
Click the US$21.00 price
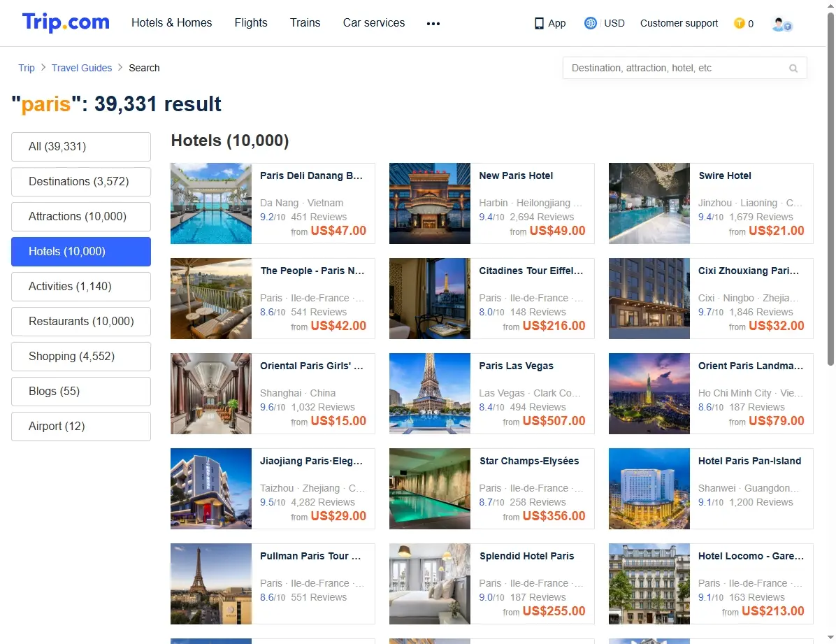pyautogui.click(x=777, y=231)
